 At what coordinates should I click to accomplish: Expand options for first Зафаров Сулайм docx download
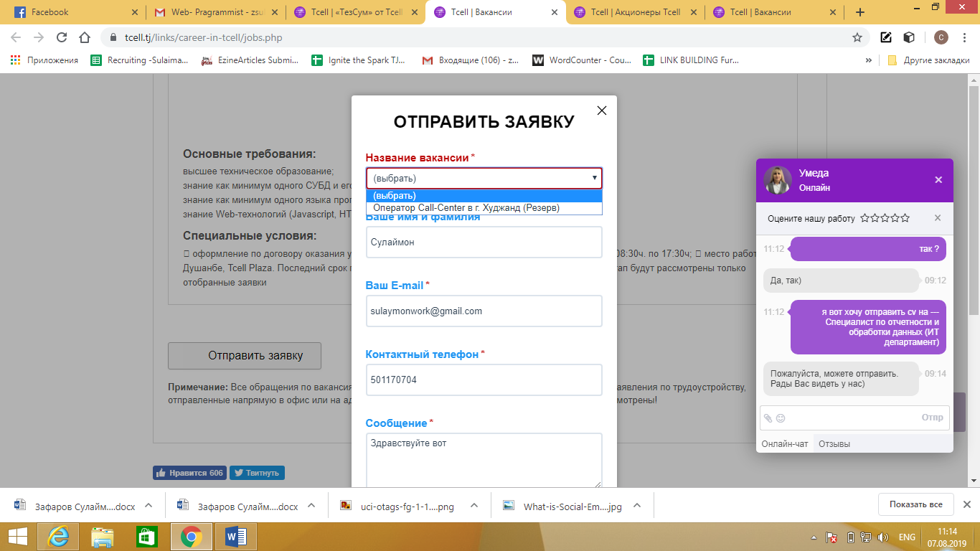[x=149, y=505]
